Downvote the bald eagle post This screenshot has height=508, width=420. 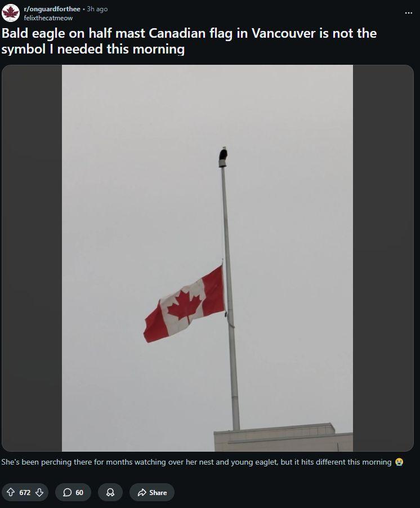tap(39, 492)
